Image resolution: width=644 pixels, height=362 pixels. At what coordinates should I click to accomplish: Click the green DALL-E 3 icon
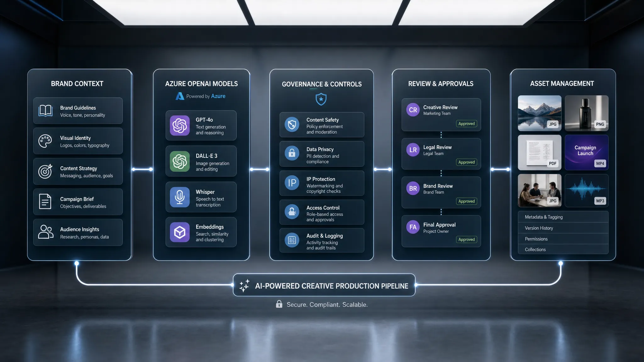(180, 162)
